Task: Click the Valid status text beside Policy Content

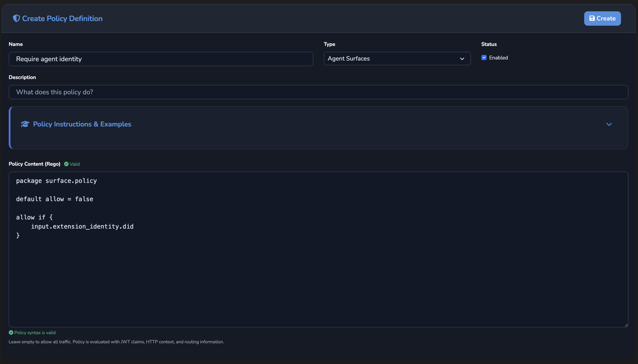Action: (x=75, y=164)
